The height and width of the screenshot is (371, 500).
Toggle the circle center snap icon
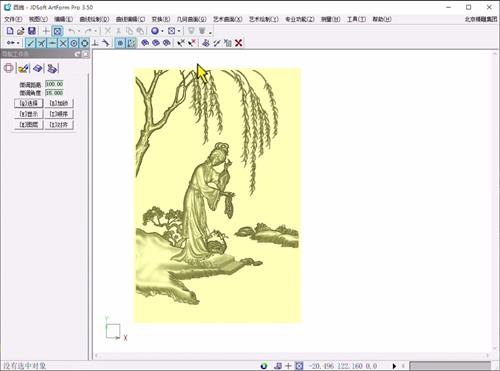[74, 43]
